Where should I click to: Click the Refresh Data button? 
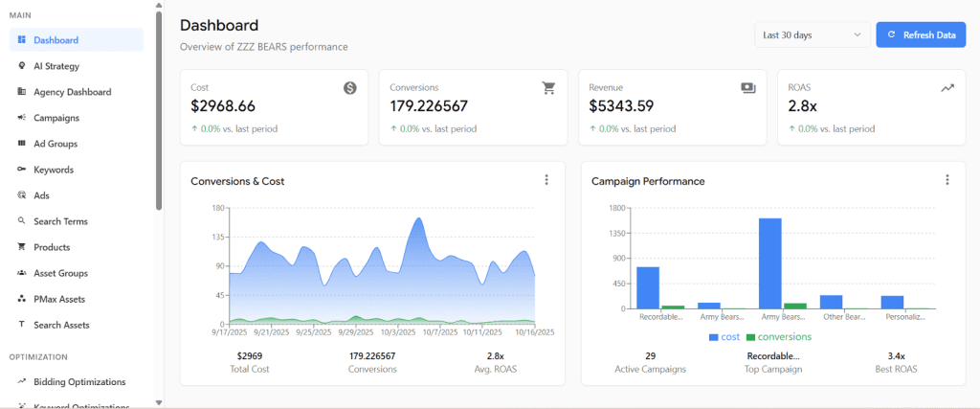point(921,35)
